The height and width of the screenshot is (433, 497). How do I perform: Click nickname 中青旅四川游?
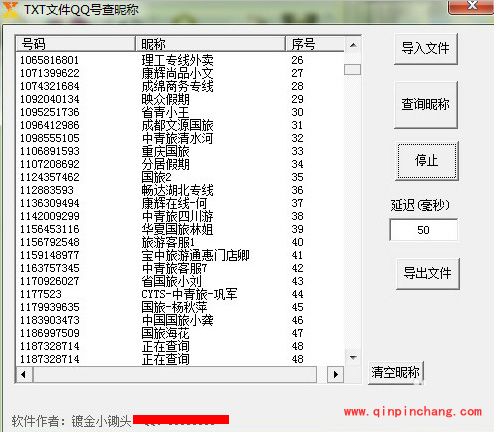pos(177,216)
